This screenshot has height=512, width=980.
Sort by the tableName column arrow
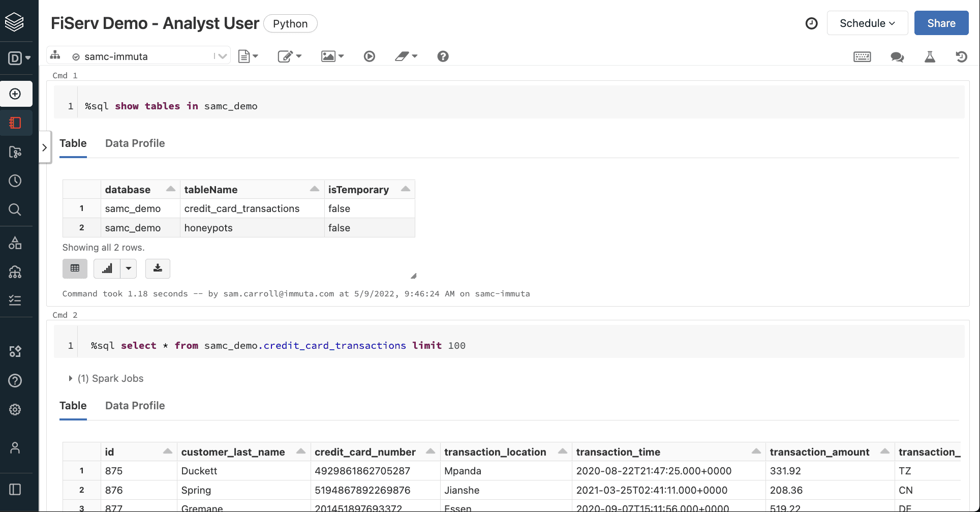(x=315, y=189)
